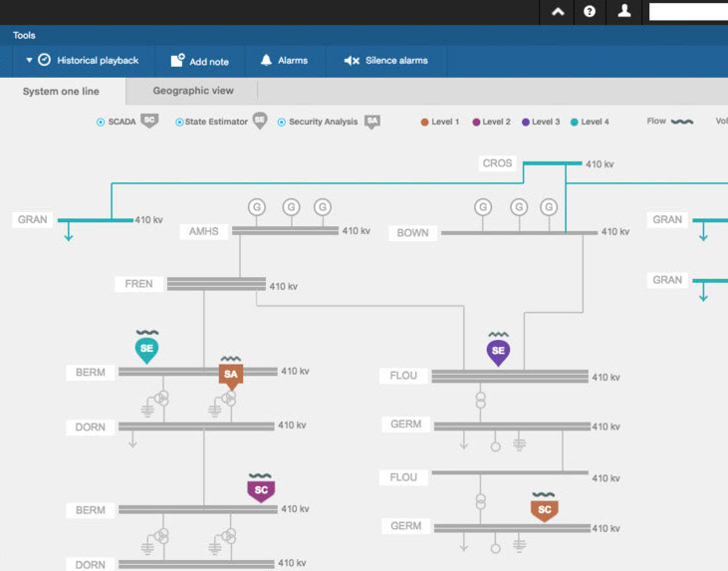The width and height of the screenshot is (728, 571).
Task: Click the Alarms bell icon
Action: coord(266,60)
